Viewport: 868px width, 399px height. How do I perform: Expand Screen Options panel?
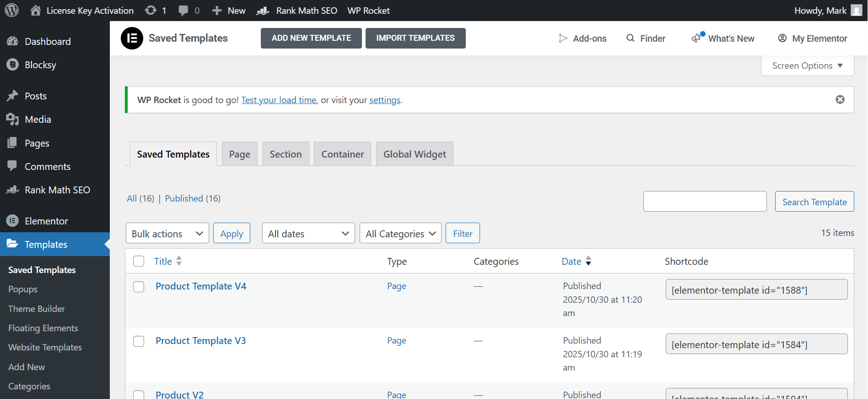(808, 66)
